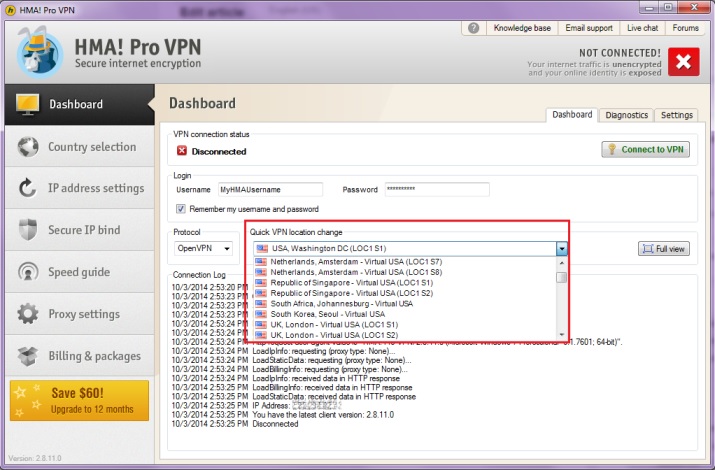Screen dimensions: 715x470
Task: Click the location list scrollbar thumb
Action: click(x=562, y=277)
